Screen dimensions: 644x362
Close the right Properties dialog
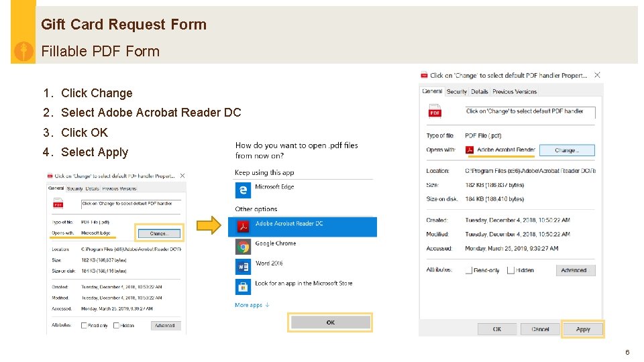pos(597,75)
